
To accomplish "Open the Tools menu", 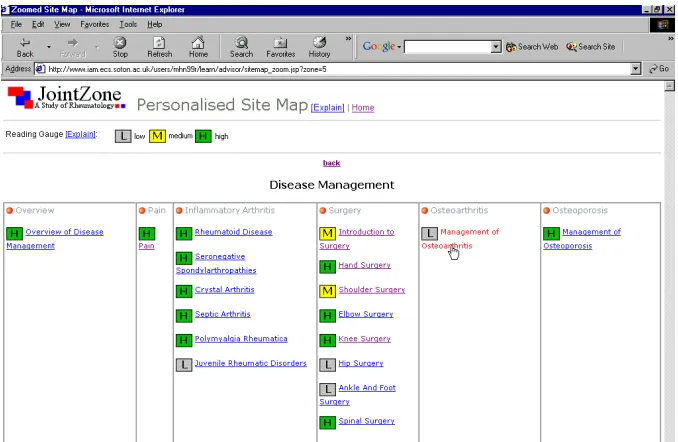I will [x=128, y=24].
